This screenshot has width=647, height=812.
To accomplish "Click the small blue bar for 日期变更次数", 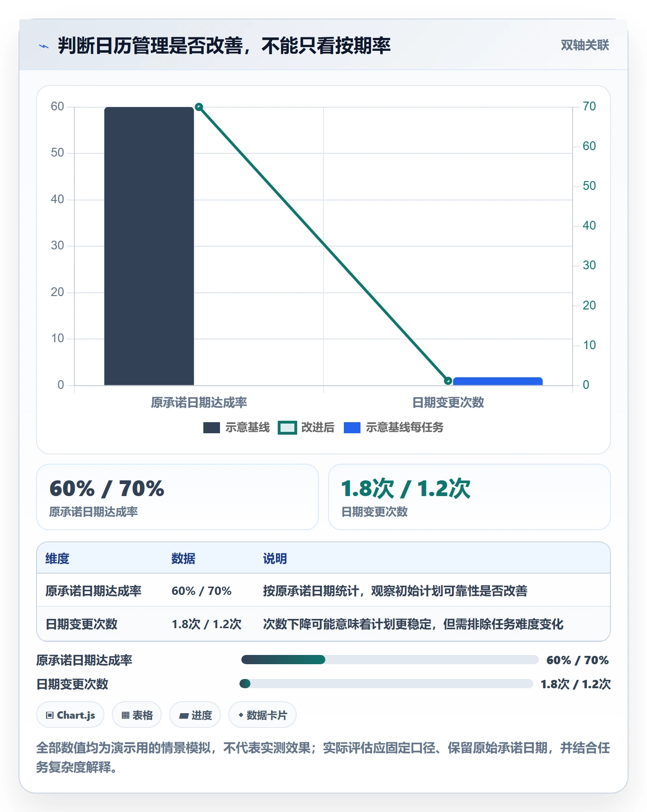I will 498,382.
